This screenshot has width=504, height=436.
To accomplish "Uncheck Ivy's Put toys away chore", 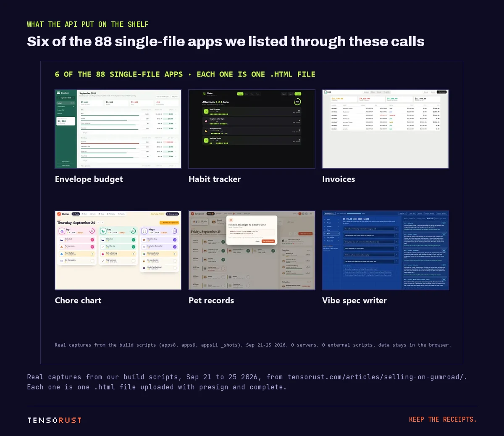I will coord(92,247).
